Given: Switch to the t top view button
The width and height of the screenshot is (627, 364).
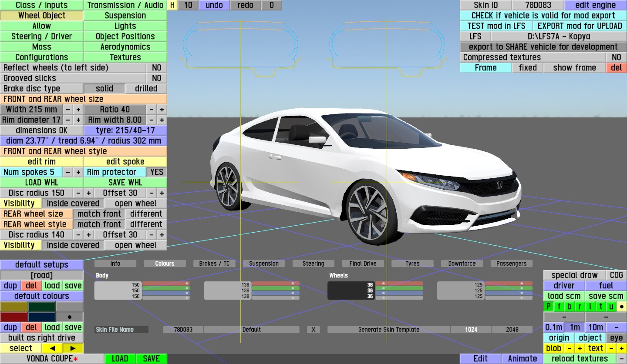Looking at the screenshot, I should (x=601, y=307).
